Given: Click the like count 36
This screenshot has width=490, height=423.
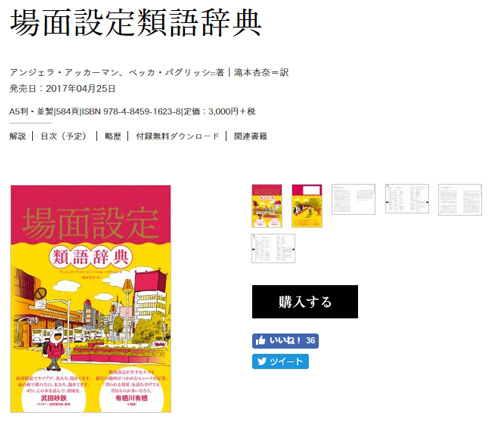Looking at the screenshot, I should click(x=310, y=341).
